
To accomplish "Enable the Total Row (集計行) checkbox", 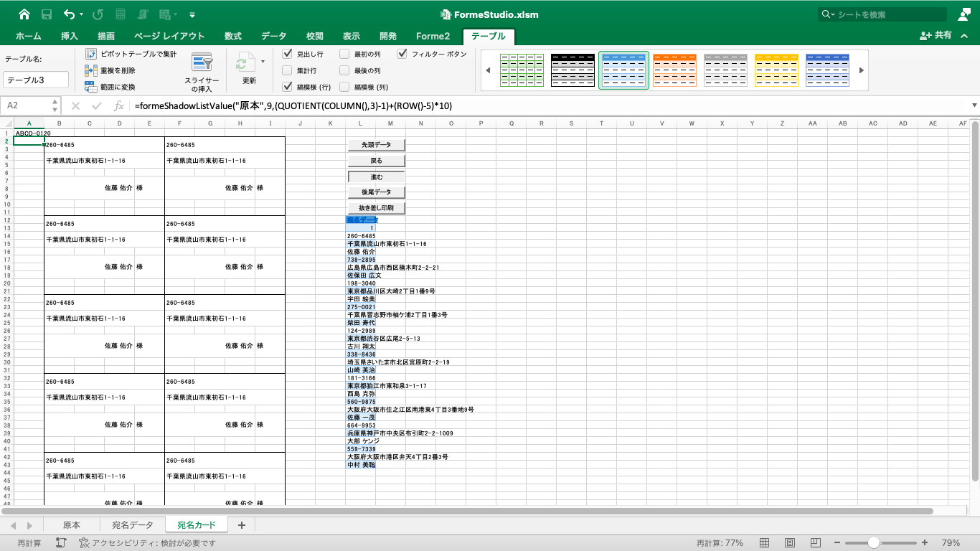I will pos(287,70).
